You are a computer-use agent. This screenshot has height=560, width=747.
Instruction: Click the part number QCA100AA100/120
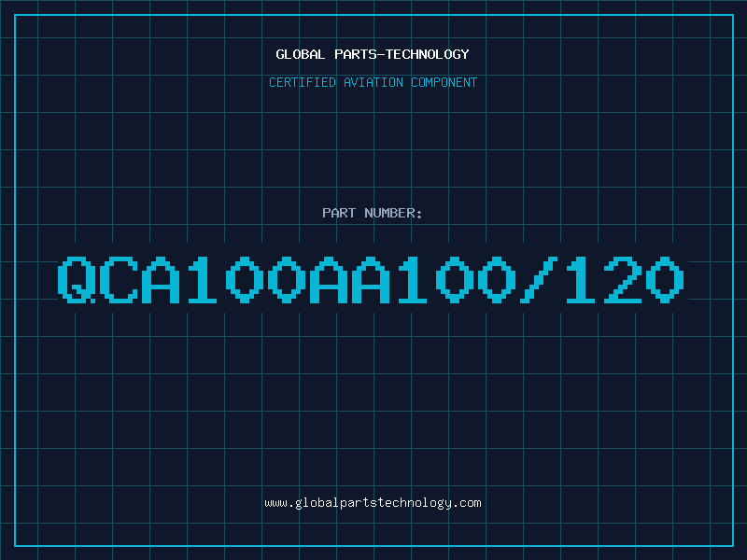pos(371,279)
